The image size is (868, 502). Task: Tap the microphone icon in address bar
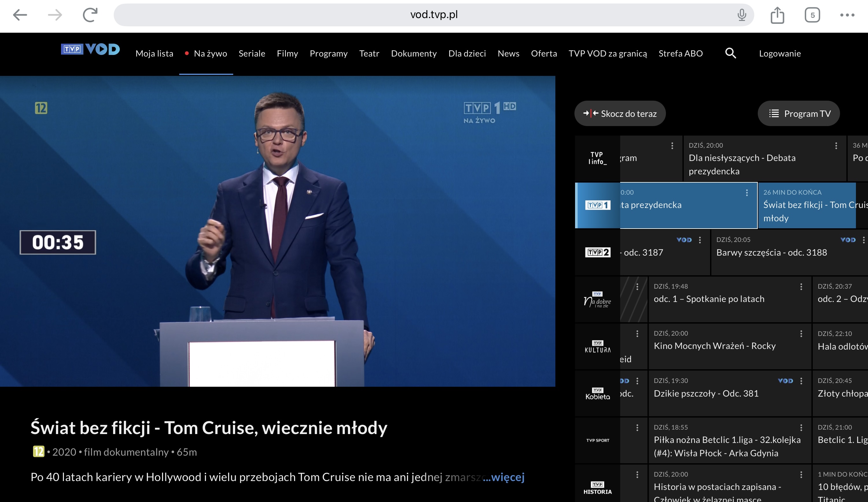tap(742, 15)
